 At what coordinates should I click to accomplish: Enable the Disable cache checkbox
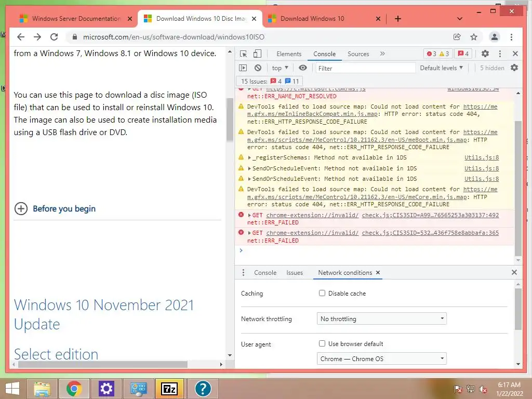pos(322,293)
